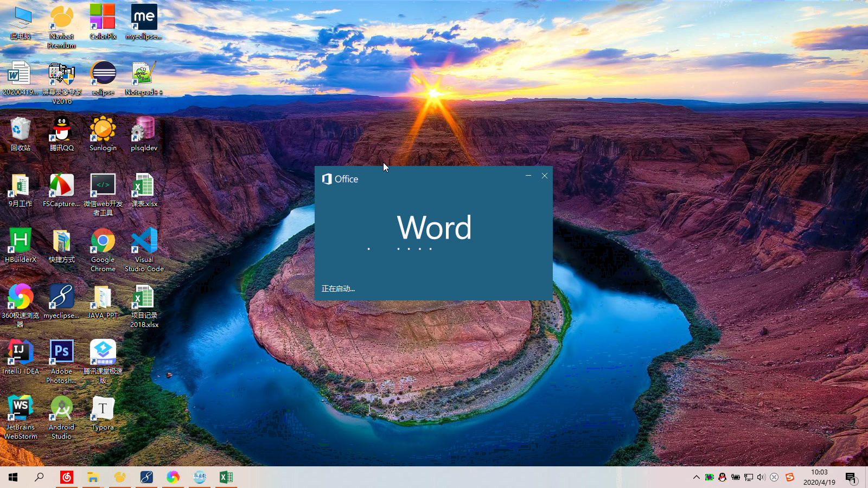The width and height of the screenshot is (868, 488).
Task: Select the JetBrains WebStorm desktop icon
Action: [x=21, y=418]
